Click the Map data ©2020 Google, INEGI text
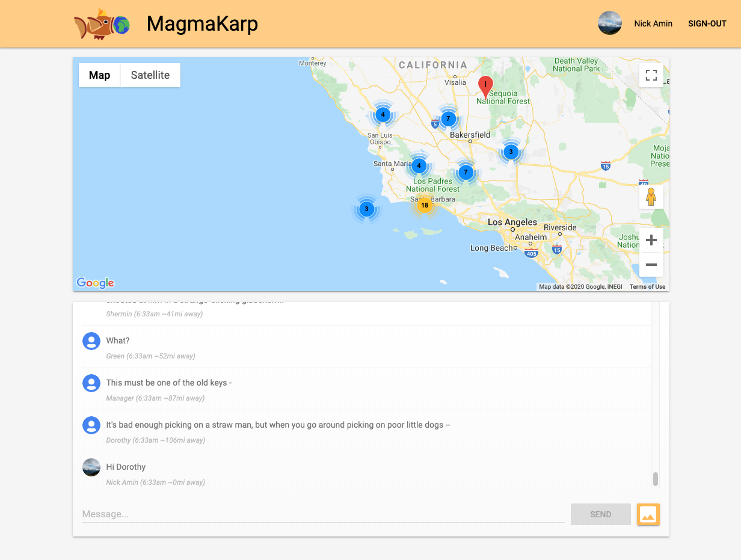The height and width of the screenshot is (560, 741). coord(581,287)
